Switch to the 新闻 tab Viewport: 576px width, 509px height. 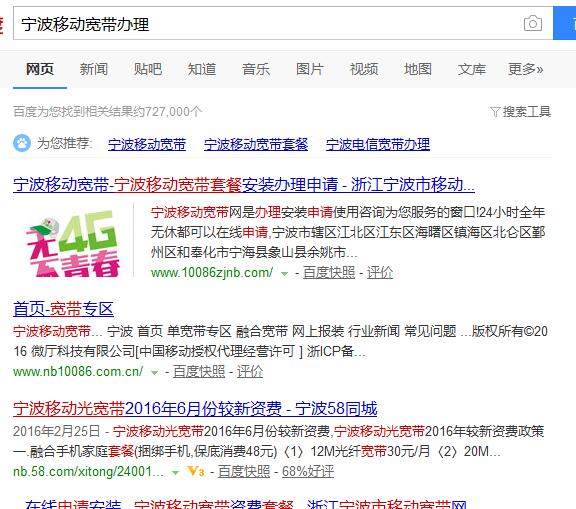pyautogui.click(x=94, y=69)
